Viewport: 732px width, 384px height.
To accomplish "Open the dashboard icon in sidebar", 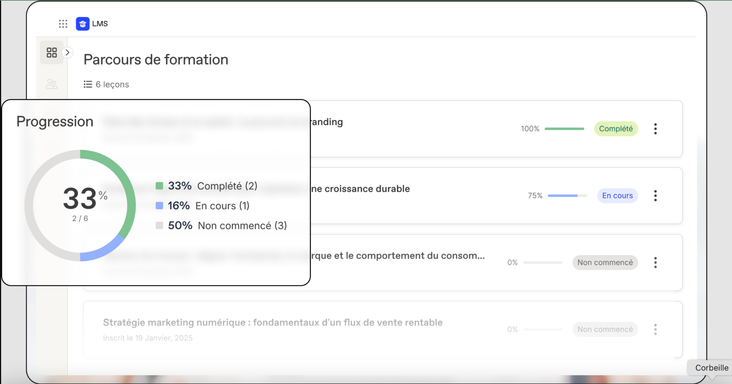I will coord(52,52).
